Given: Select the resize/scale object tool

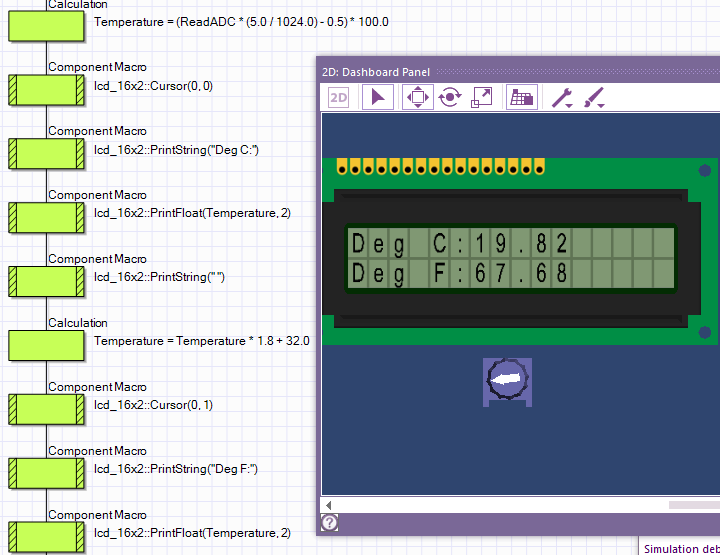Looking at the screenshot, I should click(481, 97).
